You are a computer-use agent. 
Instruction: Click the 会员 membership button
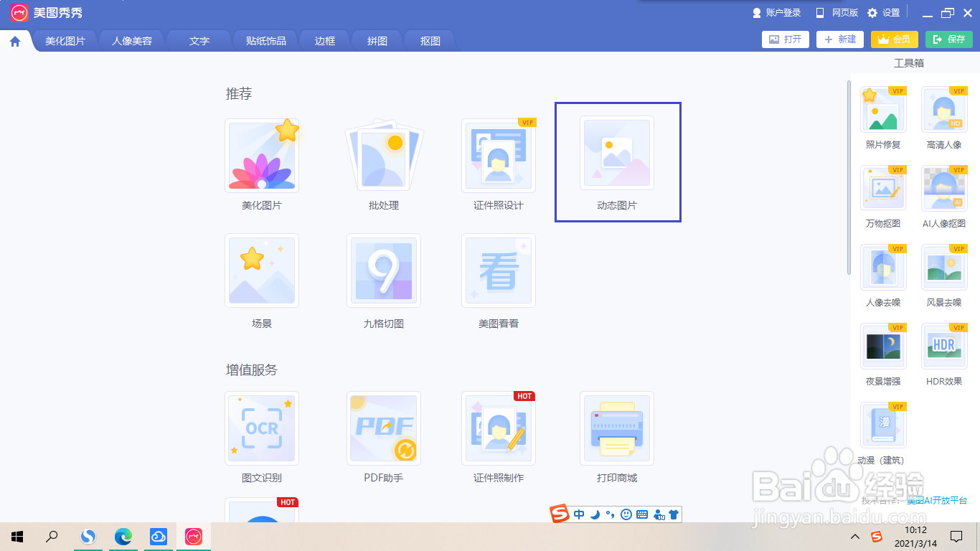click(x=895, y=39)
